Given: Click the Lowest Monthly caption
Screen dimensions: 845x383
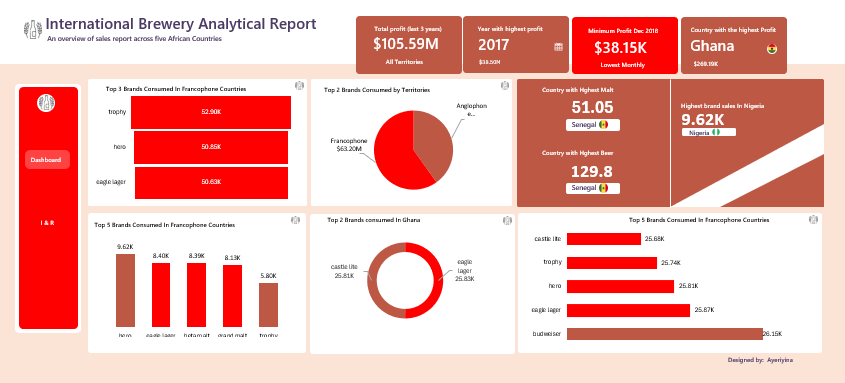Looking at the screenshot, I should 622,65.
